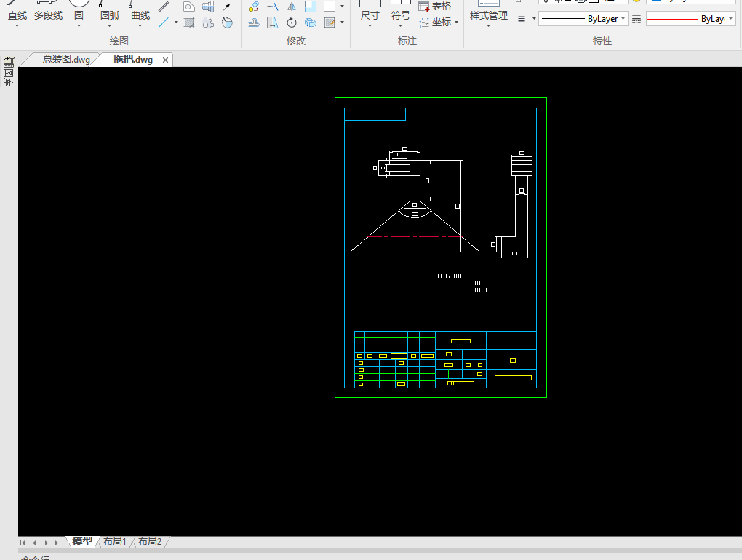Open the 布局2 layout tab

pos(150,542)
